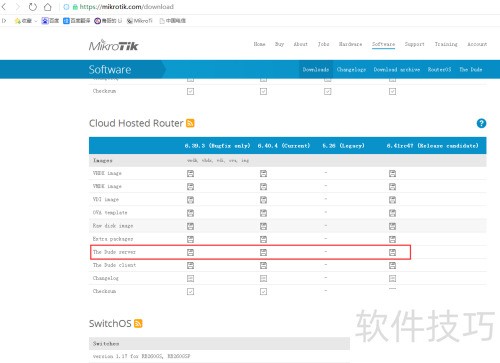This screenshot has width=500, height=363.
Task: Open the MikroTik bookmark in bookmarks bar
Action: coord(139,21)
